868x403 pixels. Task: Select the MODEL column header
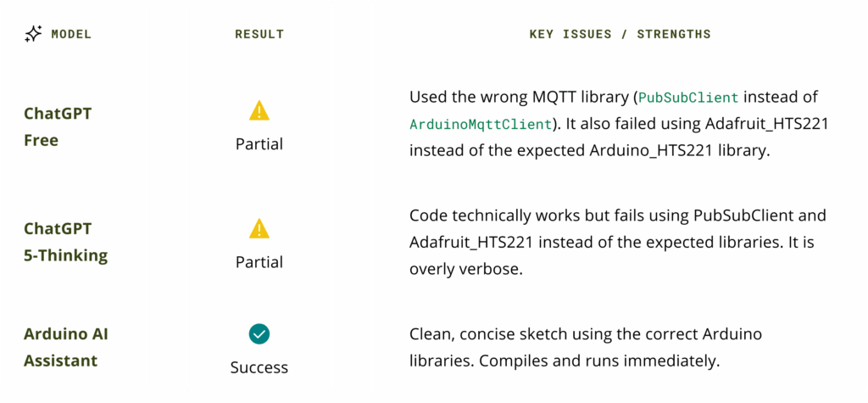pos(71,35)
